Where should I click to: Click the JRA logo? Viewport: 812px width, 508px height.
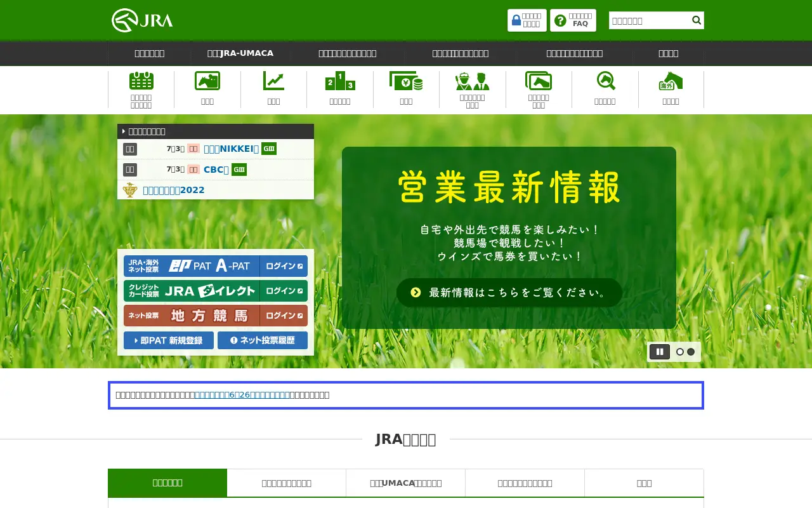click(142, 20)
